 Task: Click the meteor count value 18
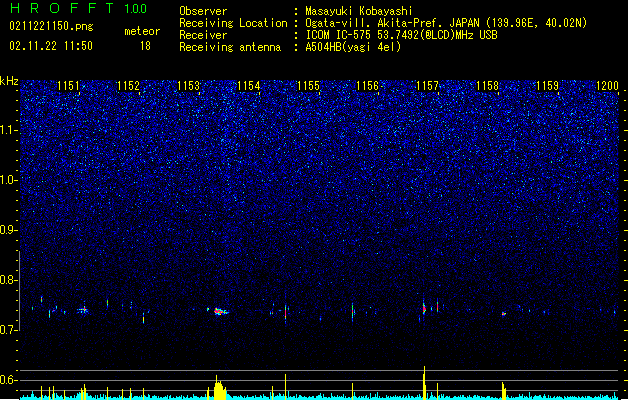(x=145, y=46)
